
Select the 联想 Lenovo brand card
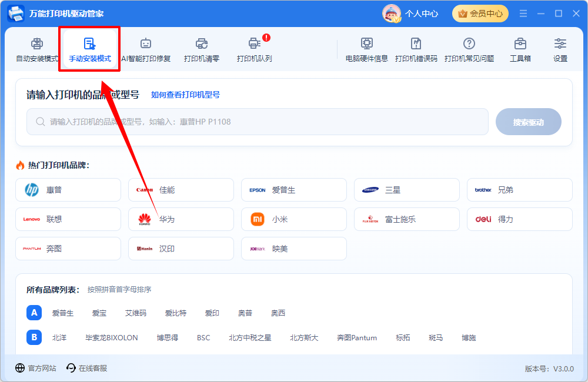(68, 219)
